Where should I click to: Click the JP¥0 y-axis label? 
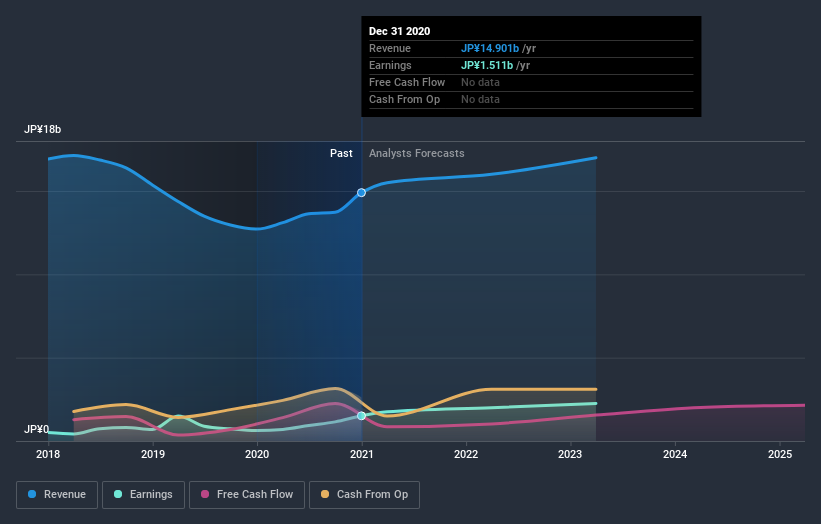(37, 429)
